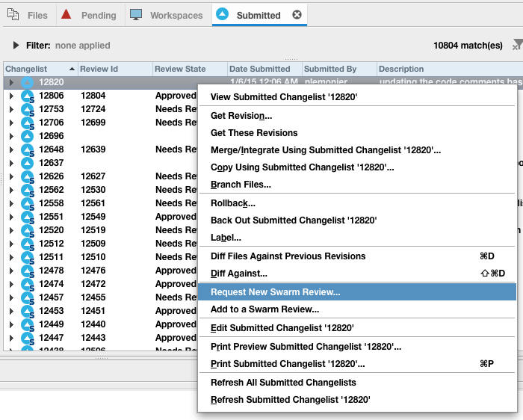Click changelist icon for 12478

click(28, 271)
